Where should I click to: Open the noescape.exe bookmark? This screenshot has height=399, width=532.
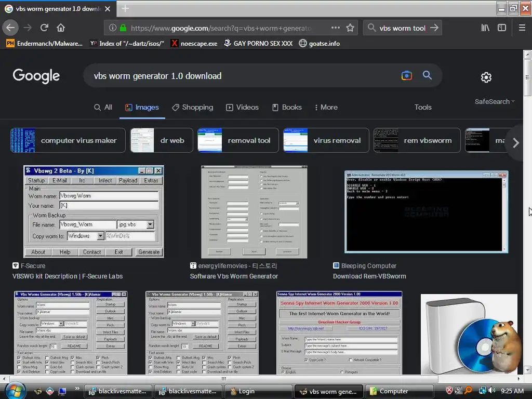(x=194, y=44)
